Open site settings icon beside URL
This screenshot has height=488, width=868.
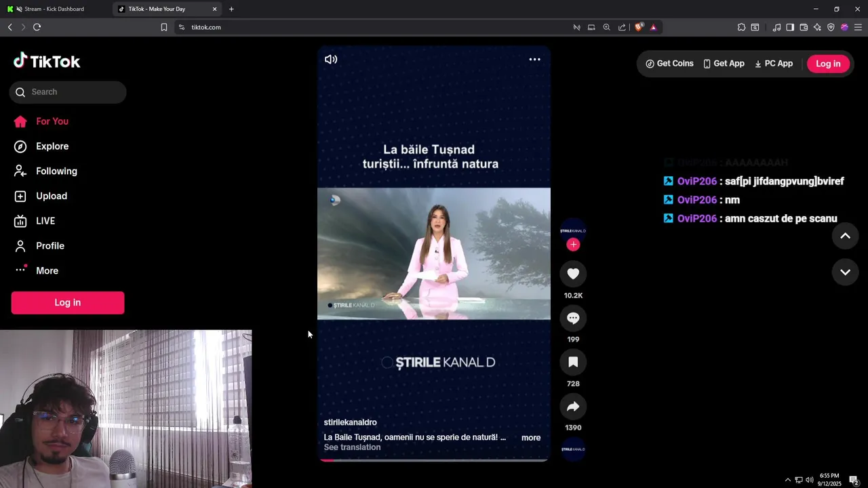181,27
